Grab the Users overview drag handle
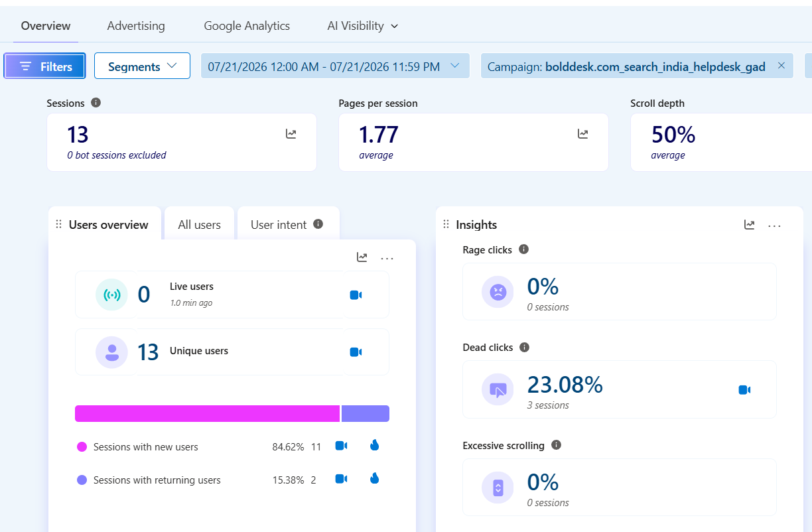 [58, 224]
